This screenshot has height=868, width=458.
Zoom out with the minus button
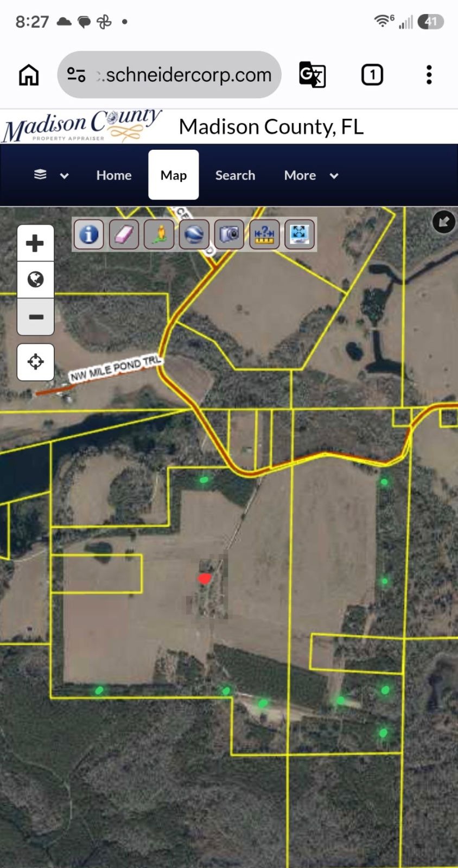(35, 317)
